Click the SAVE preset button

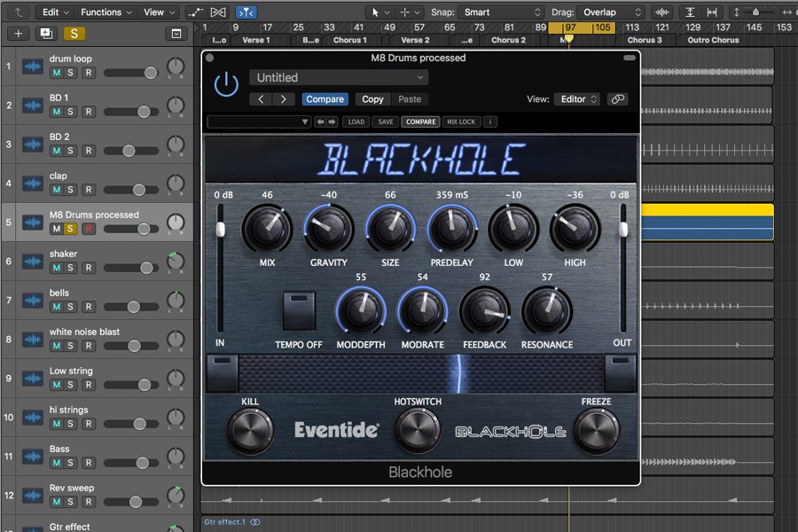[384, 121]
